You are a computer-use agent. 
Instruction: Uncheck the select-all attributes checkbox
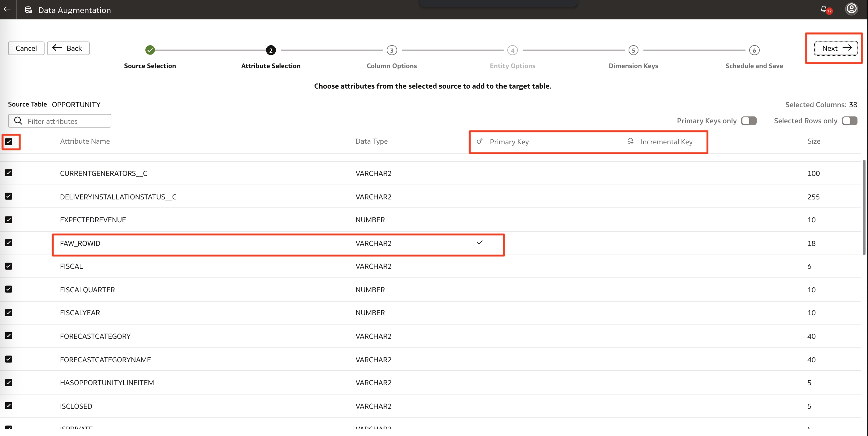(9, 142)
